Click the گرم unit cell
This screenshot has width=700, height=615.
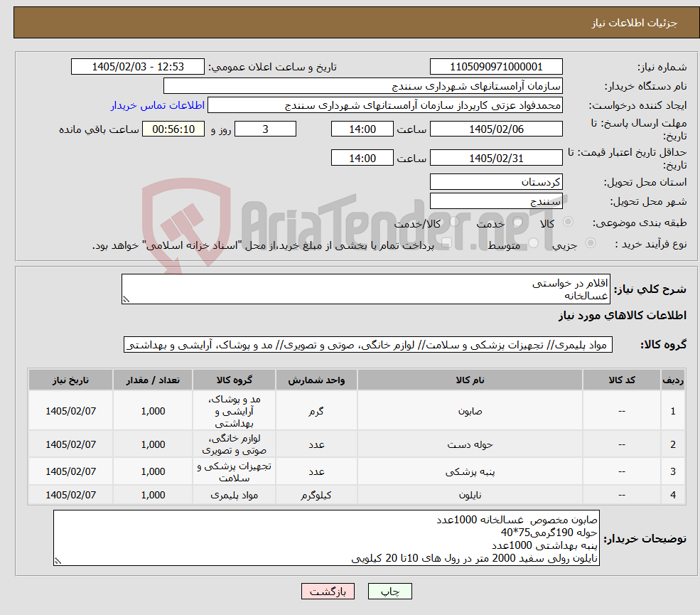pyautogui.click(x=316, y=411)
